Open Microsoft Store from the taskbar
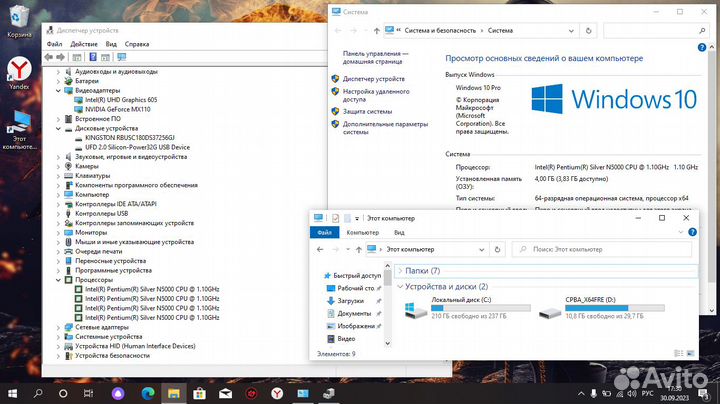This screenshot has height=404, width=720. pos(199,393)
